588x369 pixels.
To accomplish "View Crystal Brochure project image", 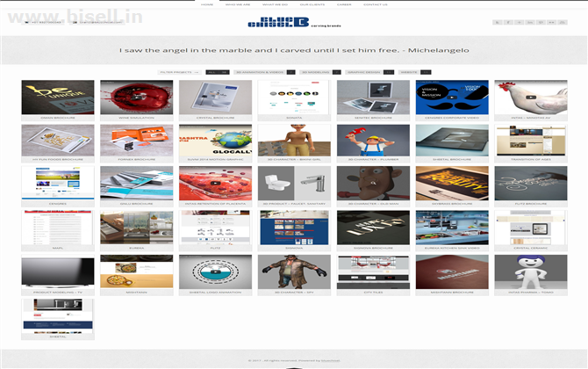I will [215, 98].
